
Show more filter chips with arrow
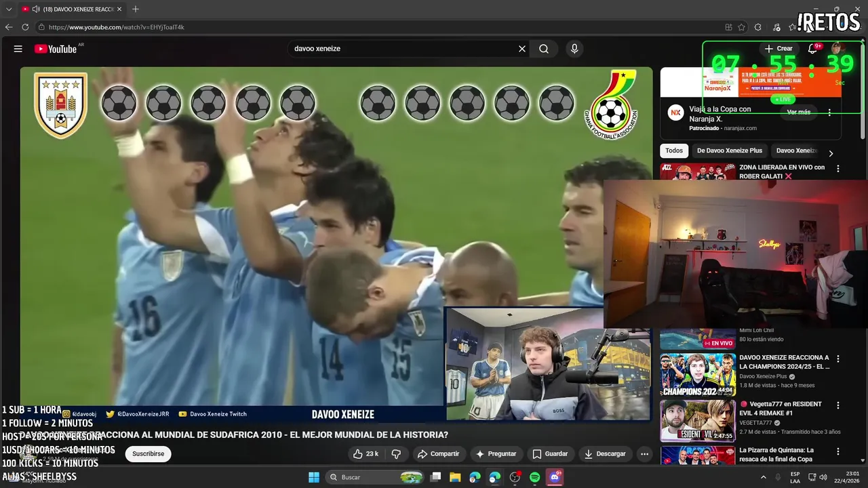click(x=831, y=153)
